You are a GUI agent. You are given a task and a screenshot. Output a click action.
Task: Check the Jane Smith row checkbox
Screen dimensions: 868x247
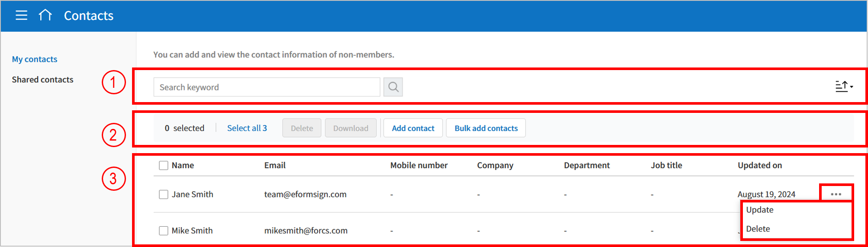coord(164,194)
